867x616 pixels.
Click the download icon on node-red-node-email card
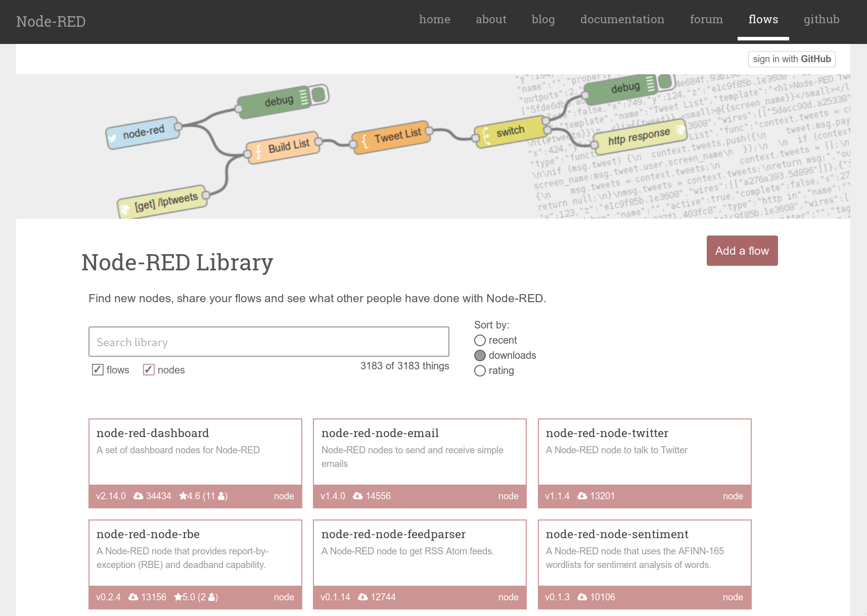pyautogui.click(x=358, y=496)
